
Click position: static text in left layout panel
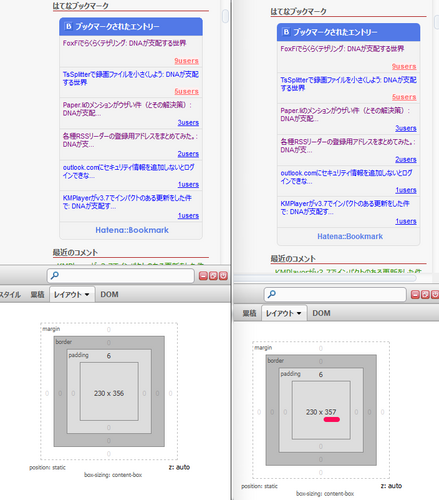pos(47,468)
